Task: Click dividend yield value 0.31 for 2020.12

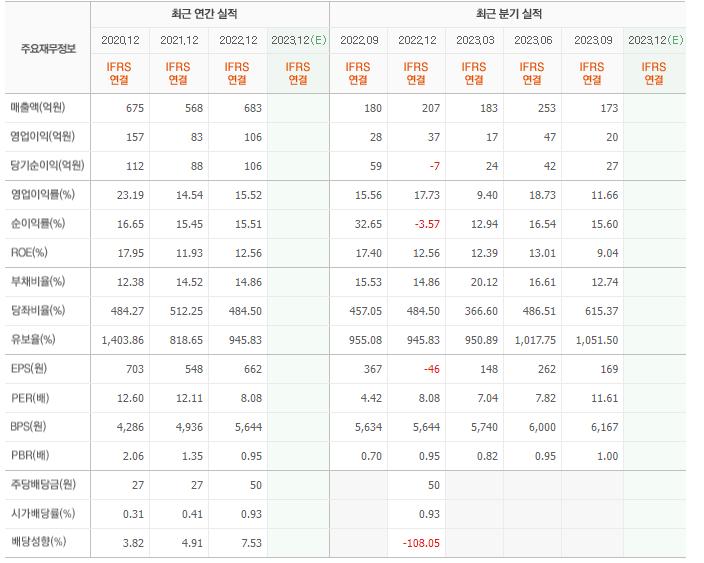Action: 133,514
